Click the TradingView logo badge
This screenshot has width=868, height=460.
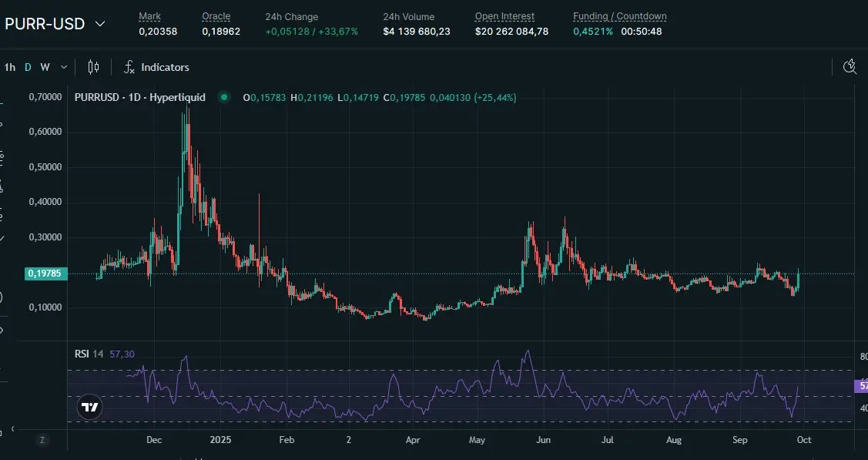[89, 408]
